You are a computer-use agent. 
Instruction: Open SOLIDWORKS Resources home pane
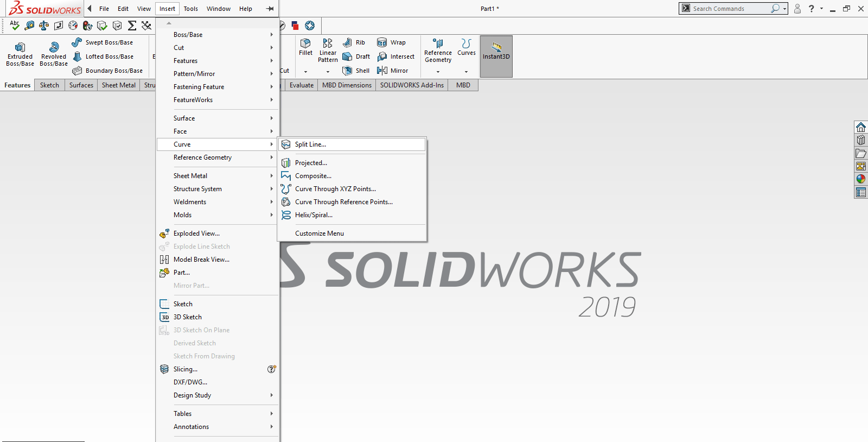pyautogui.click(x=861, y=127)
